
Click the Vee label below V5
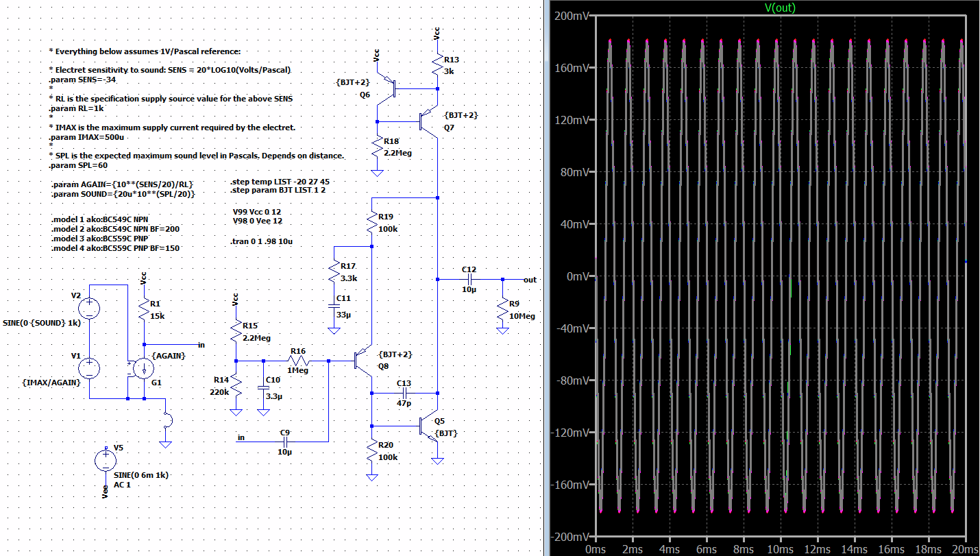point(104,493)
